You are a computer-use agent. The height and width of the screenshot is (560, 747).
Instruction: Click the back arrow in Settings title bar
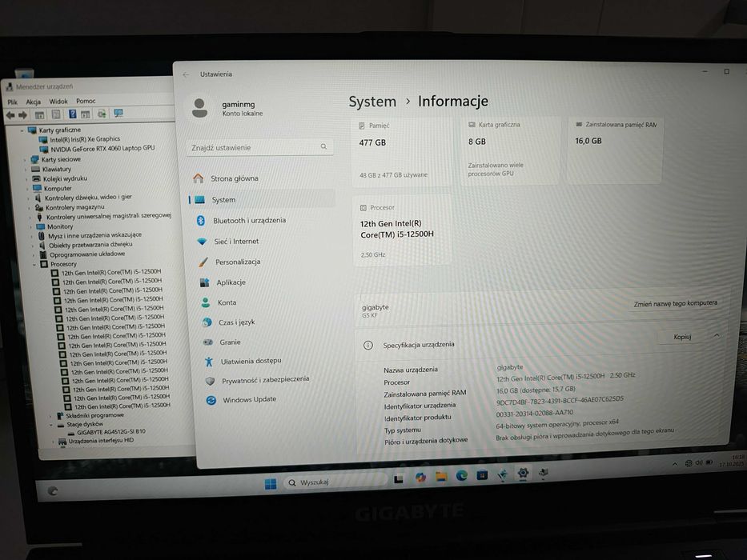pos(186,74)
